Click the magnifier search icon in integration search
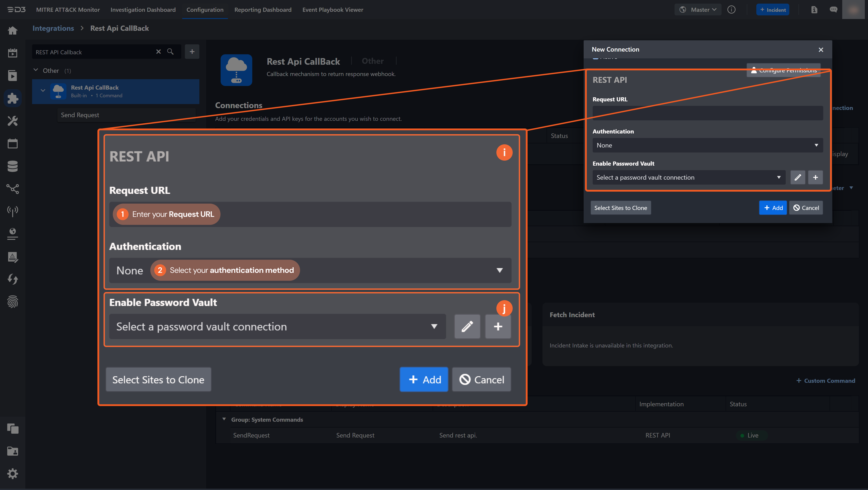This screenshot has height=490, width=868. (x=170, y=52)
